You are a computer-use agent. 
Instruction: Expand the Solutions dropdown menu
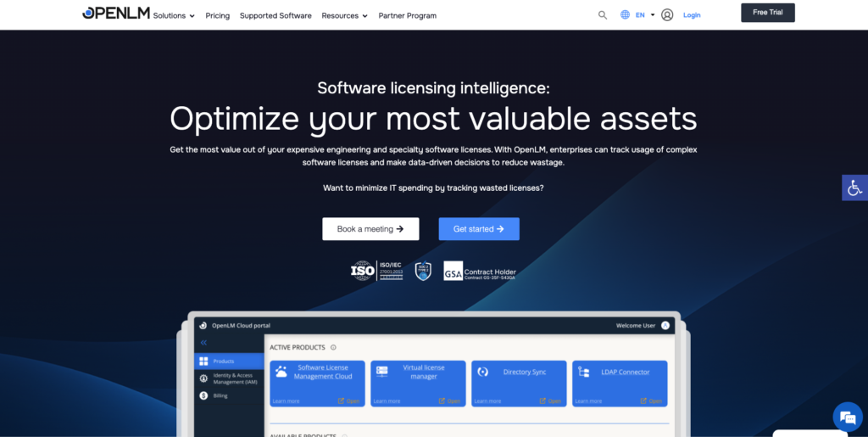174,15
